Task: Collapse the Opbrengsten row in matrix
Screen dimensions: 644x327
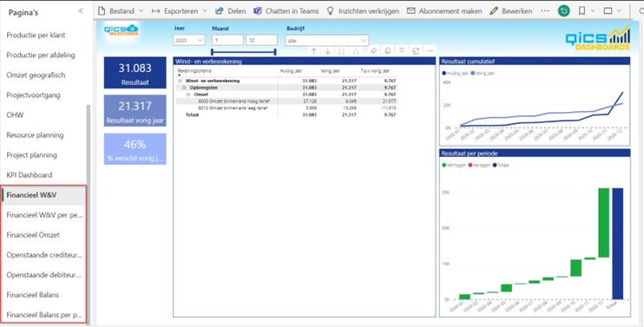Action: 184,88
